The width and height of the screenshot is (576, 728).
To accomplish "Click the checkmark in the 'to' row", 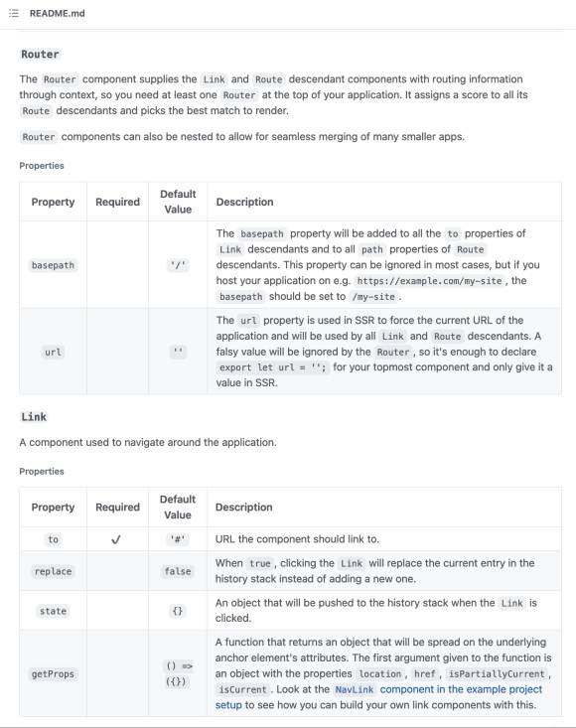I will tap(116, 539).
